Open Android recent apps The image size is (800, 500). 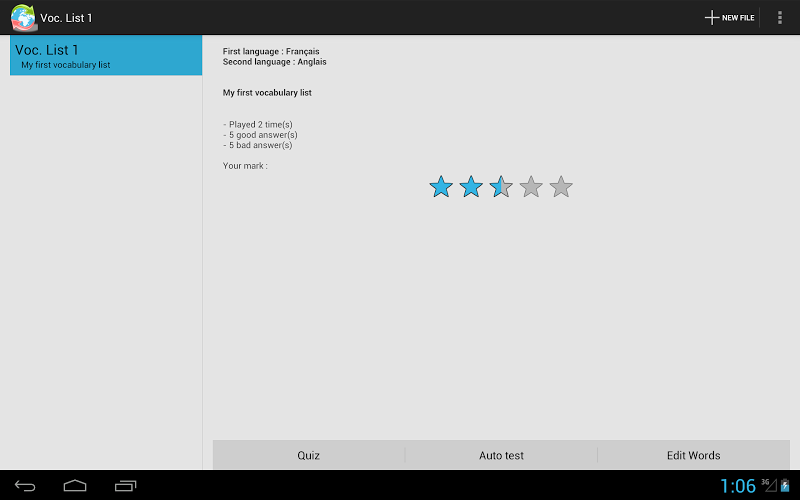pyautogui.click(x=126, y=485)
